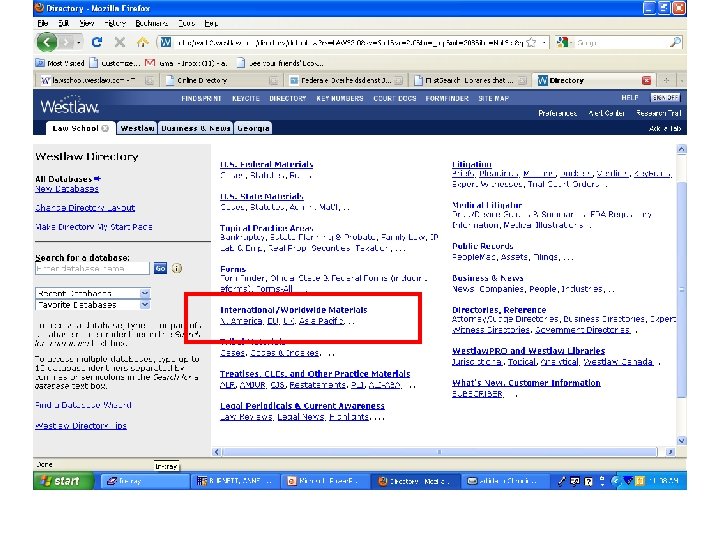Open the address bar history dropdown
The width and height of the screenshot is (720, 540).
point(544,43)
